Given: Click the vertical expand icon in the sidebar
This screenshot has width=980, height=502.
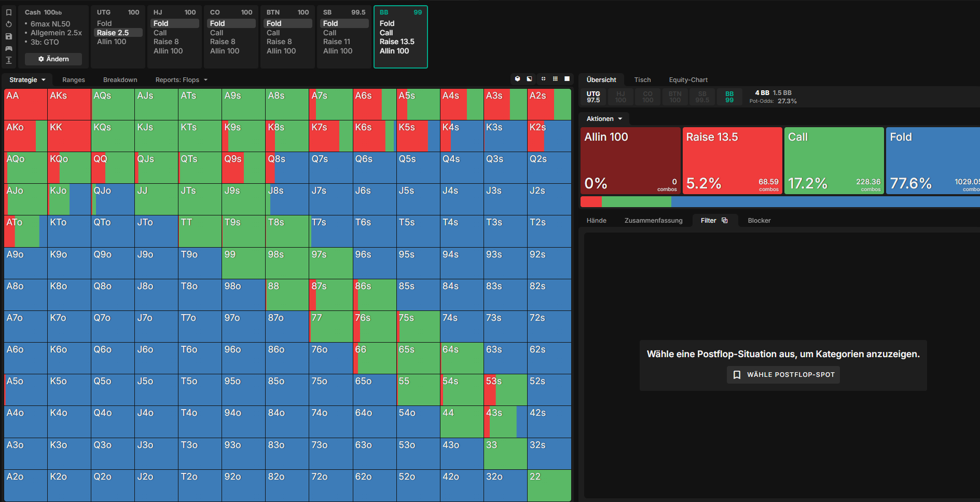Looking at the screenshot, I should (9, 60).
